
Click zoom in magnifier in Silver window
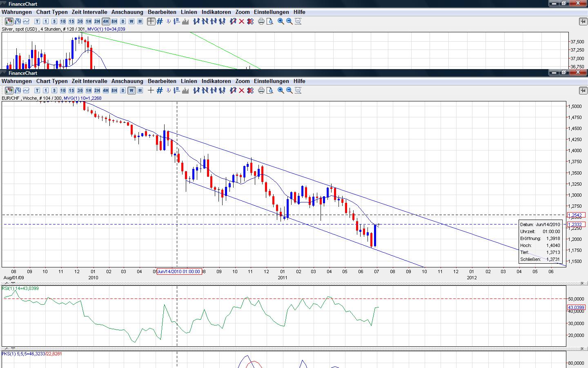point(281,21)
